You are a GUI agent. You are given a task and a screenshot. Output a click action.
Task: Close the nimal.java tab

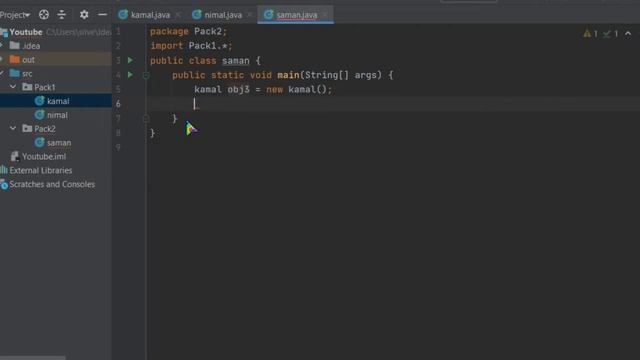250,15
